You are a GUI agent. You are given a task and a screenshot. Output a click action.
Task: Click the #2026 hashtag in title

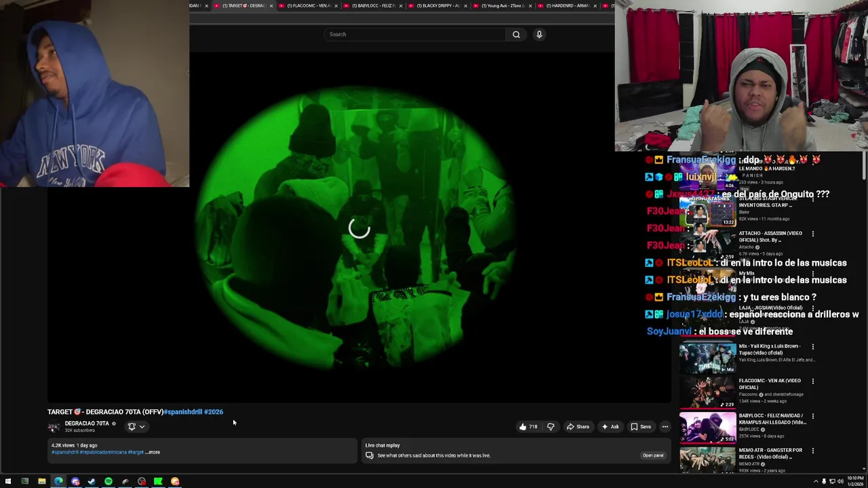pos(214,411)
